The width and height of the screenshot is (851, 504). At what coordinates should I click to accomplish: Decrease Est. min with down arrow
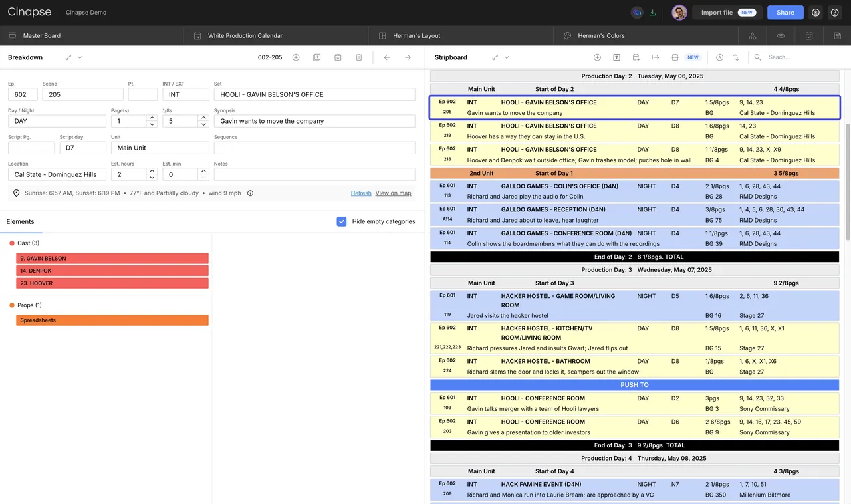tap(203, 178)
